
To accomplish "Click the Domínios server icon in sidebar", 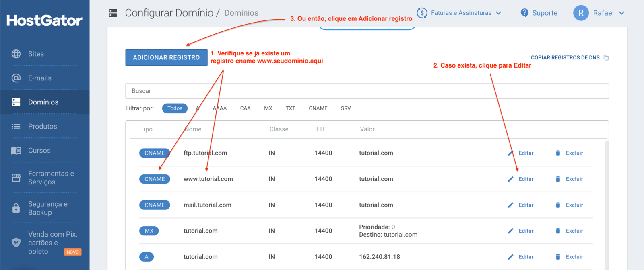I will (16, 102).
